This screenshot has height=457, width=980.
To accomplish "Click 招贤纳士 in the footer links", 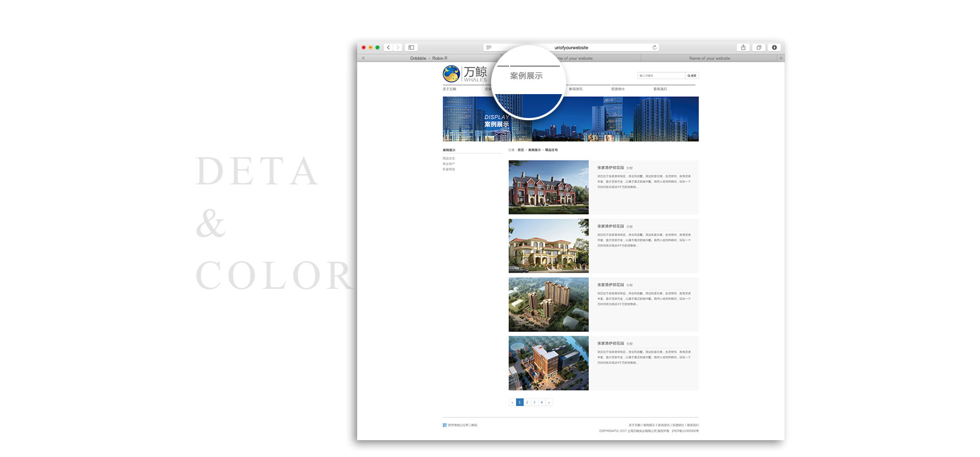I will click(678, 425).
